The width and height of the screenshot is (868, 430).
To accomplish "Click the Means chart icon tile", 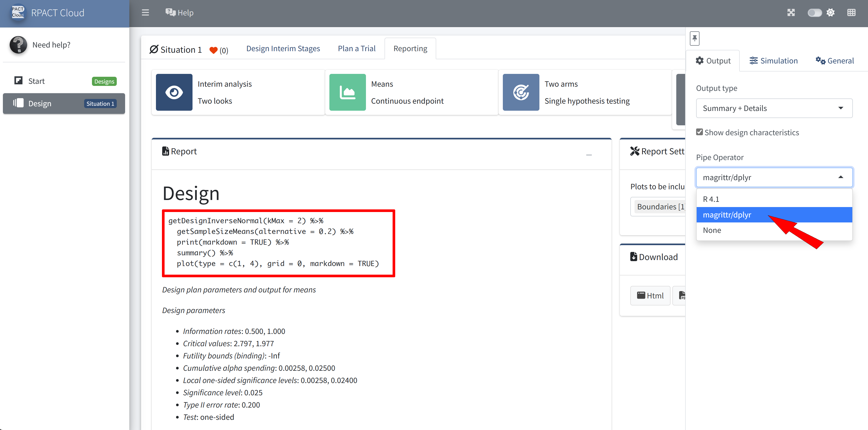I will pos(347,92).
